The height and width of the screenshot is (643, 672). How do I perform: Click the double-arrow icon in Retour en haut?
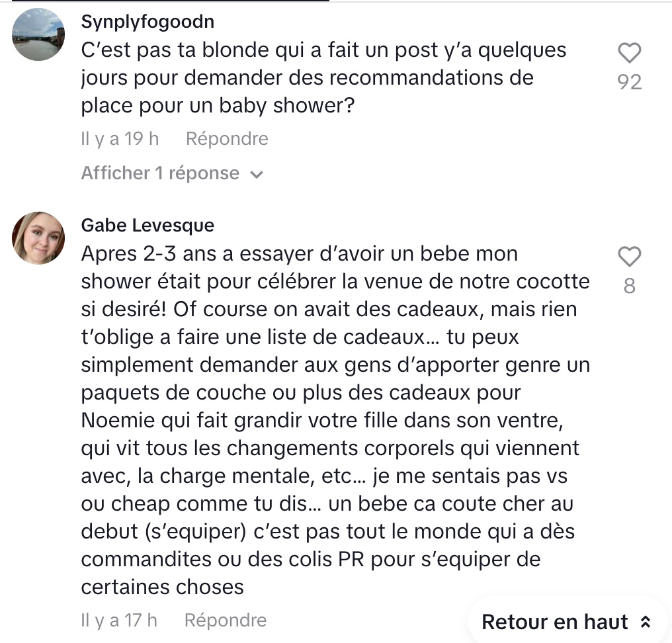[646, 622]
